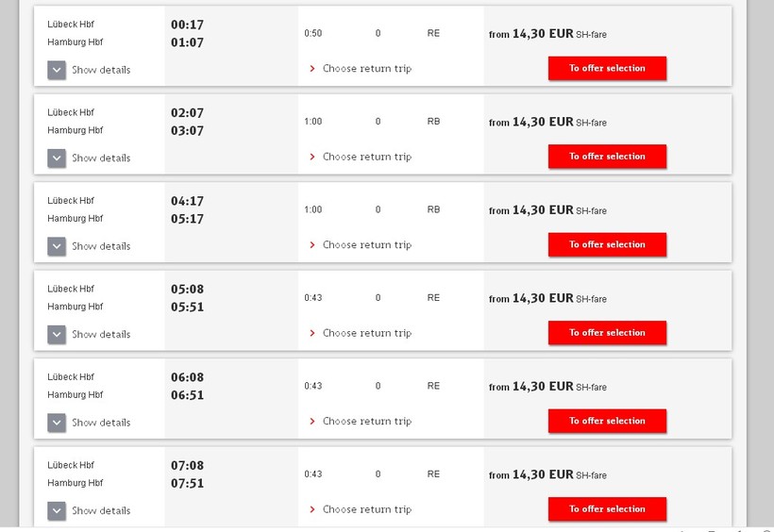
Task: Show details text for 02:07 departure
Action: 101,158
